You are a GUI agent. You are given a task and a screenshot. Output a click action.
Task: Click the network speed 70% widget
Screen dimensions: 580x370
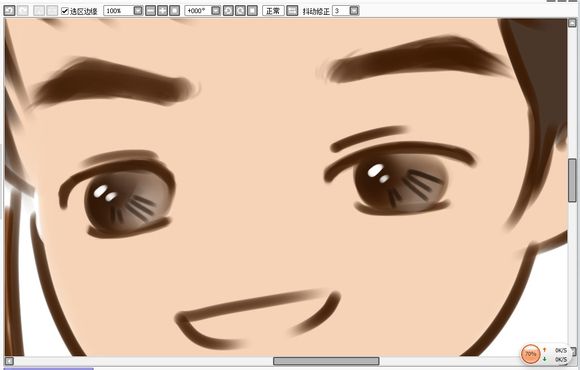coord(531,354)
